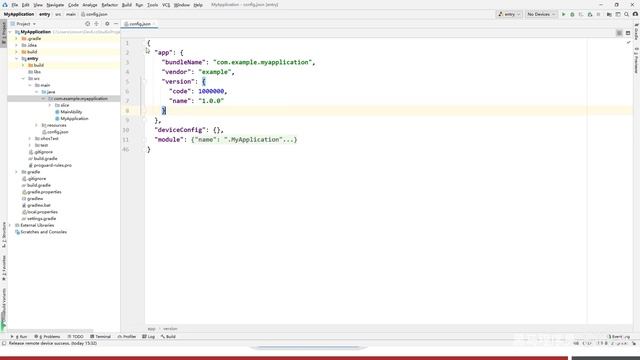Click the stop icon in the run toolbar
Image resolution: width=640 pixels, height=360 pixels.
(599, 14)
